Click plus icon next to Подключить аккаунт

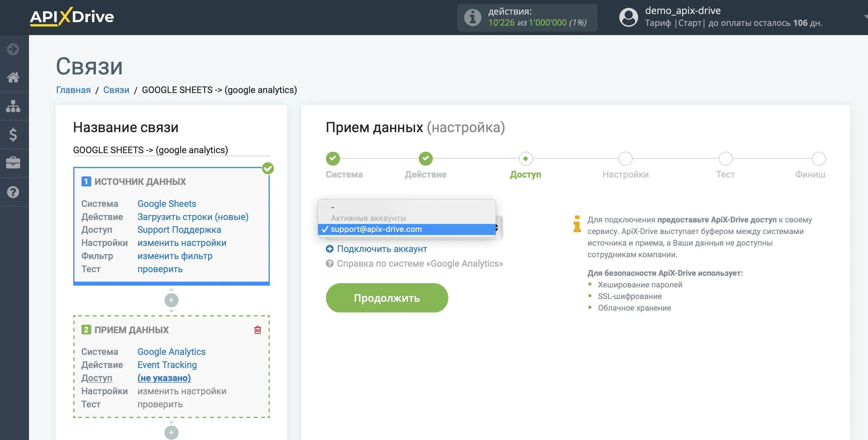[330, 249]
